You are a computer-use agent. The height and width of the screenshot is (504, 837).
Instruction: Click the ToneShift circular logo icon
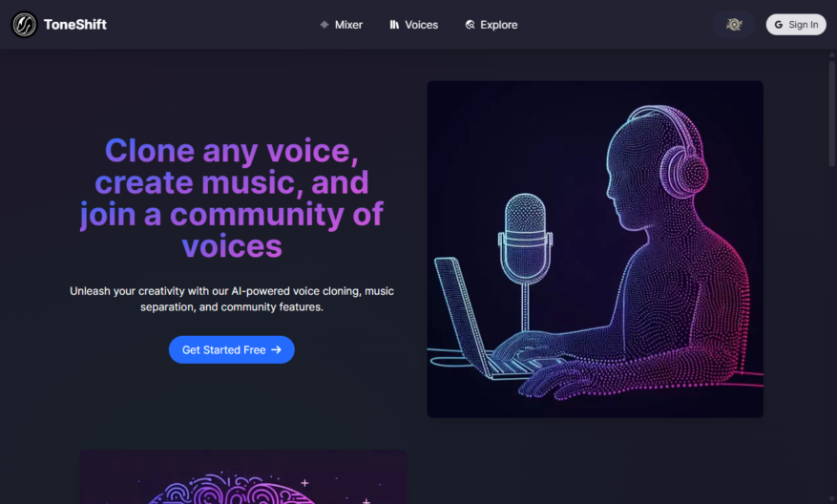coord(24,25)
